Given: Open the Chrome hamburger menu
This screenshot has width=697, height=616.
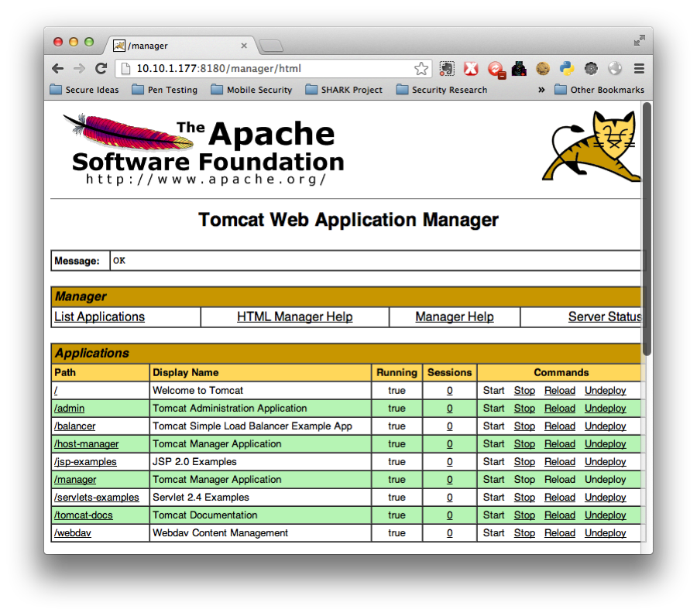Looking at the screenshot, I should [x=639, y=68].
